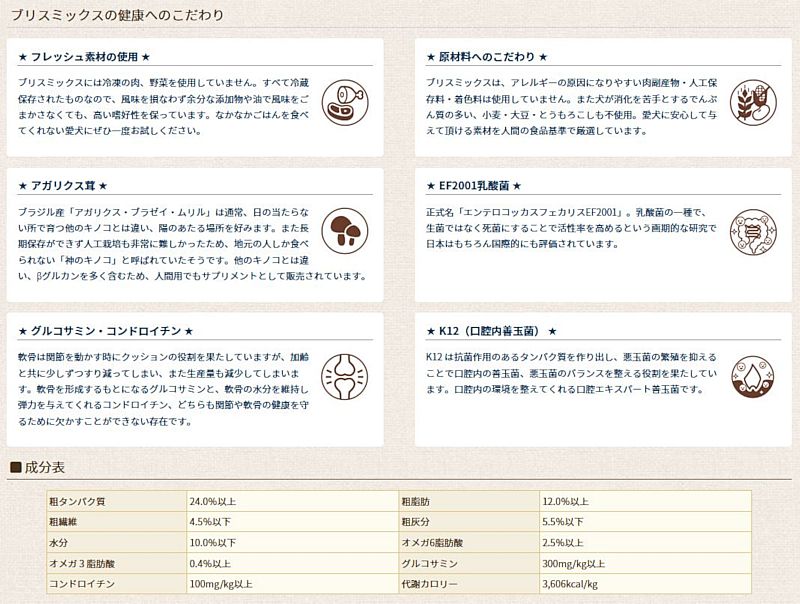Click the EF2001 intestine bacteria icon
Viewport: 800px width, 604px height.
click(x=753, y=233)
